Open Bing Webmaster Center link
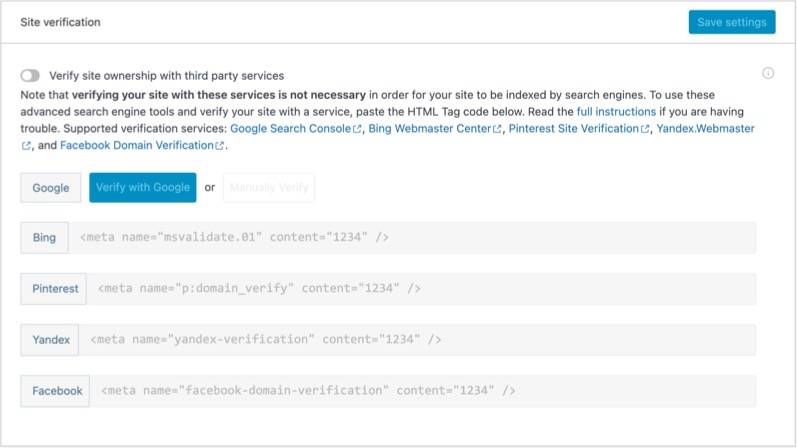 435,129
